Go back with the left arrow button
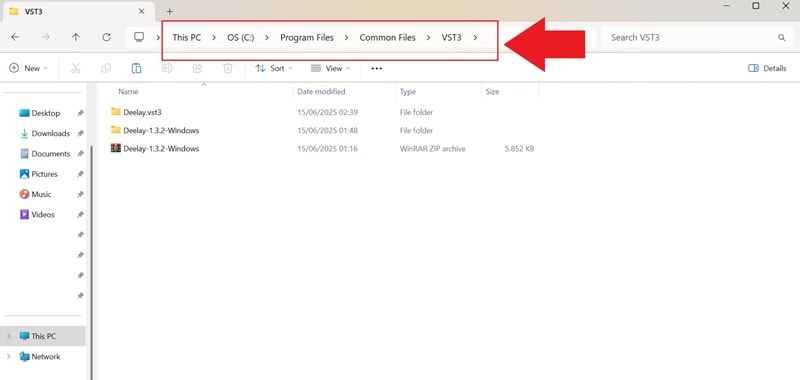Viewport: 800px width, 380px height. 15,37
